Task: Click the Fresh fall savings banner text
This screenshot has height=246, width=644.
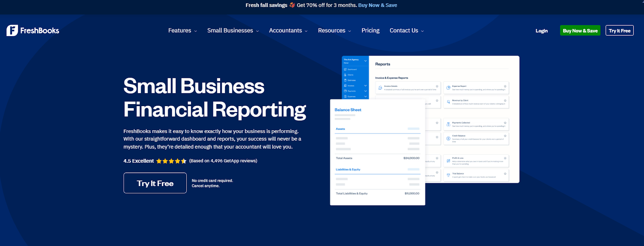Action: (266, 5)
